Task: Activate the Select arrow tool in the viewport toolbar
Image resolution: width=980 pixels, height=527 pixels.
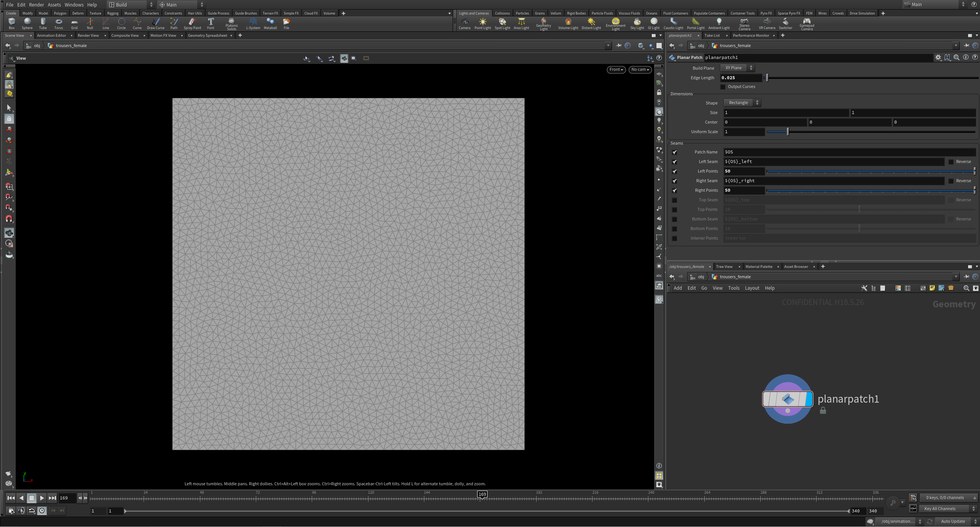Action: tap(9, 108)
